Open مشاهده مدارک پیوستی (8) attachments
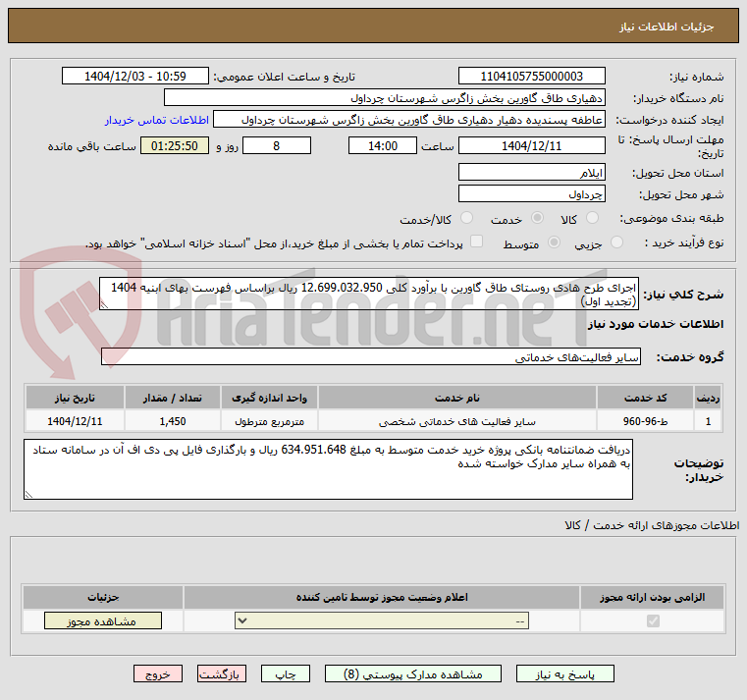Viewport: 747px width, 700px height. [x=412, y=673]
